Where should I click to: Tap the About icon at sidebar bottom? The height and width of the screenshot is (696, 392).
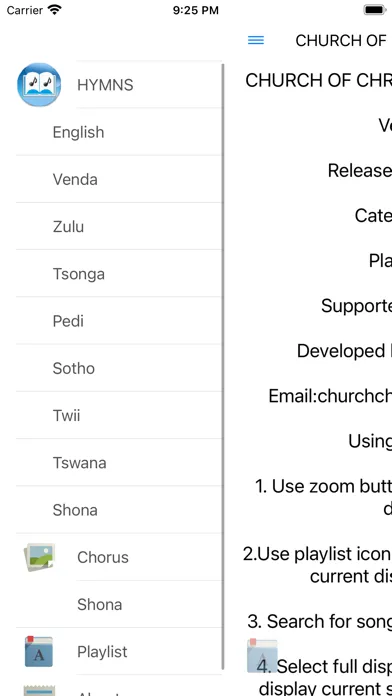(x=39, y=690)
